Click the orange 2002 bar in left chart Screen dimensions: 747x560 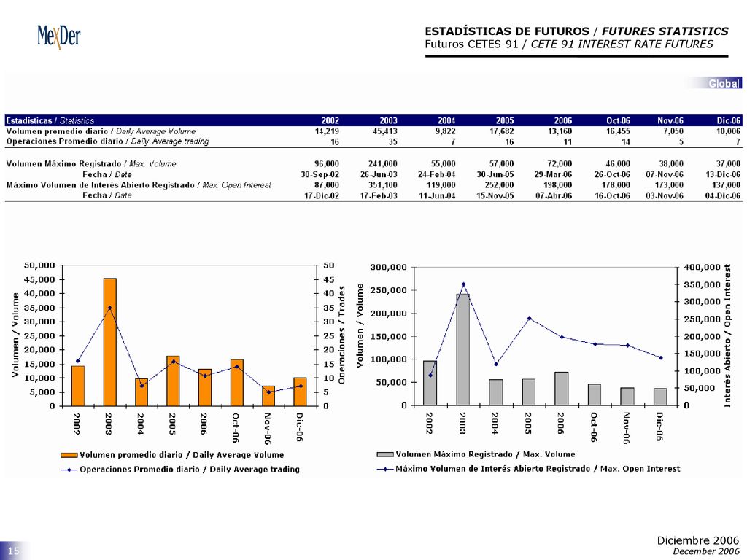(77, 386)
